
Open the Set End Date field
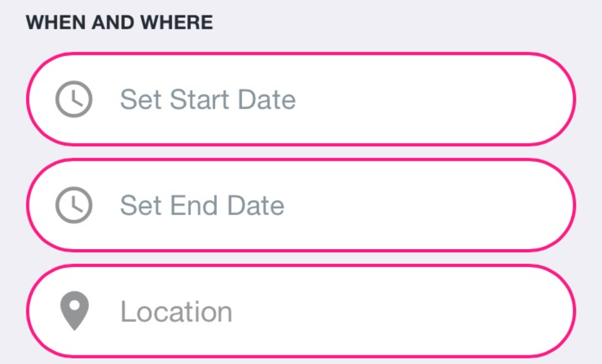[x=301, y=205]
